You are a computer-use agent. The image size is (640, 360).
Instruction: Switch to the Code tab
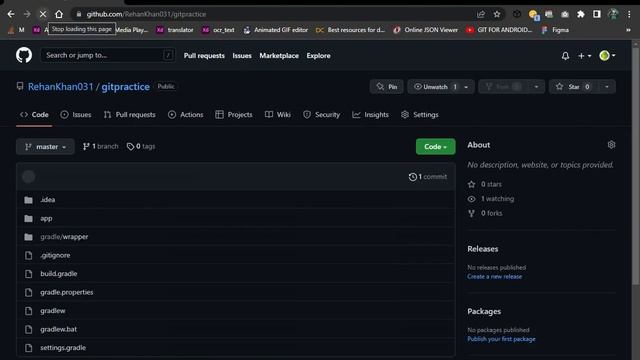34,115
